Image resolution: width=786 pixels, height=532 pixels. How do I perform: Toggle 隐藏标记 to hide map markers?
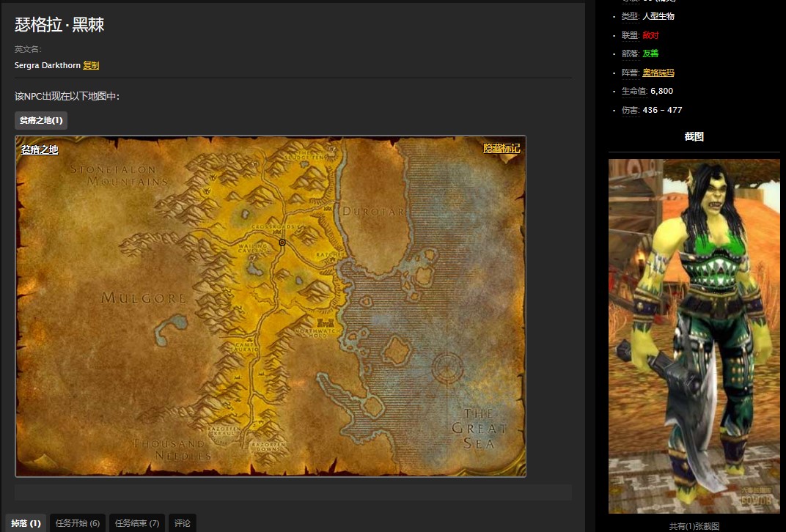point(502,148)
